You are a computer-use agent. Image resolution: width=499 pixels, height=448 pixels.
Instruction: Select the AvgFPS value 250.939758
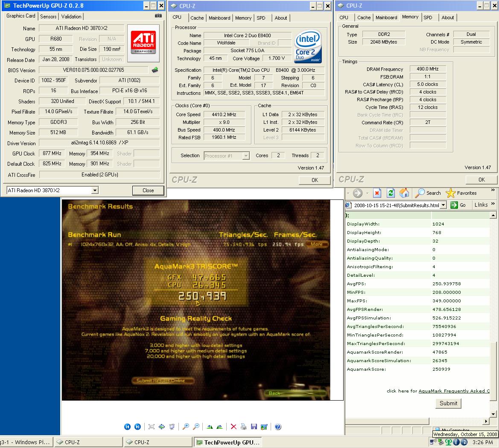point(446,284)
